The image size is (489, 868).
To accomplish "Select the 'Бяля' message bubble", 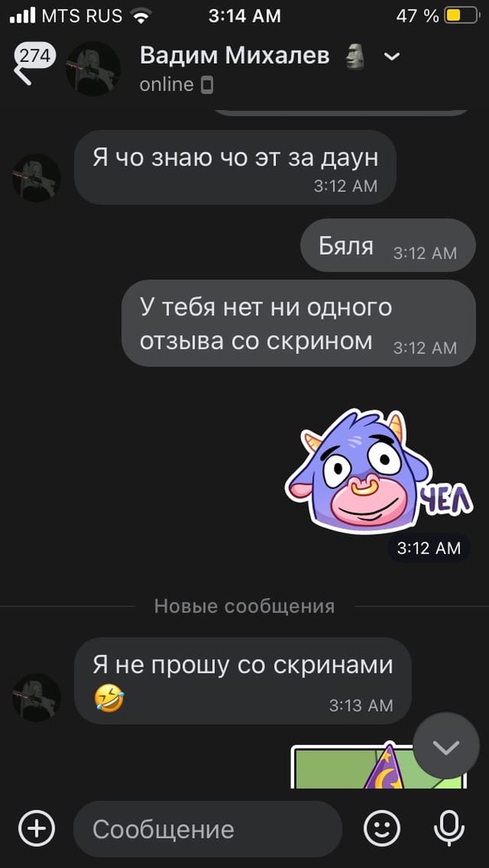I will pos(388,245).
